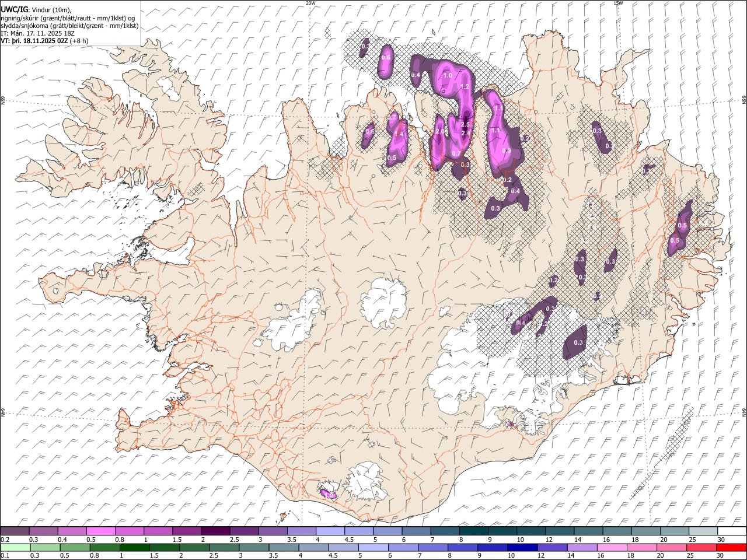Click the '15W' longitude label
747x560 pixels.
click(x=618, y=3)
